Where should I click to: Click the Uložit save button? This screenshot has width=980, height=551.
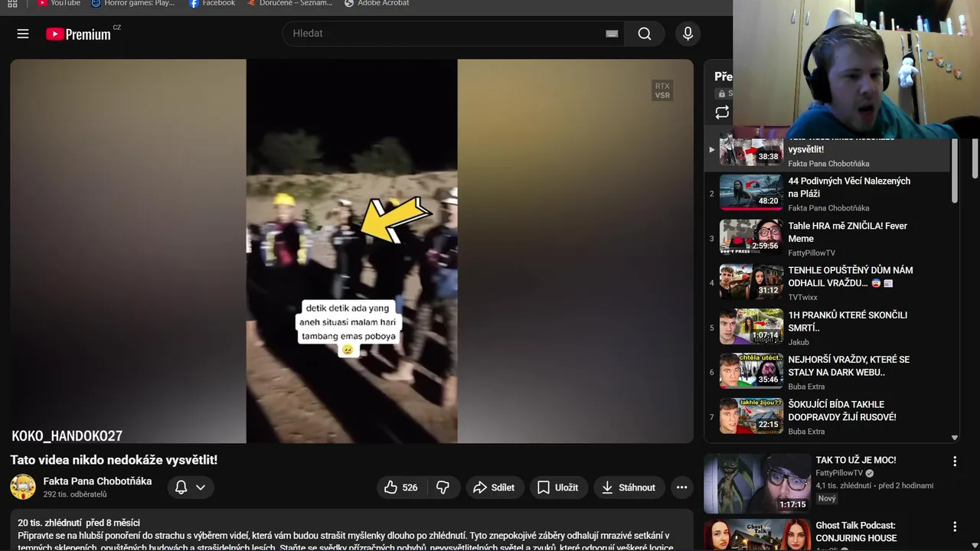(x=558, y=487)
